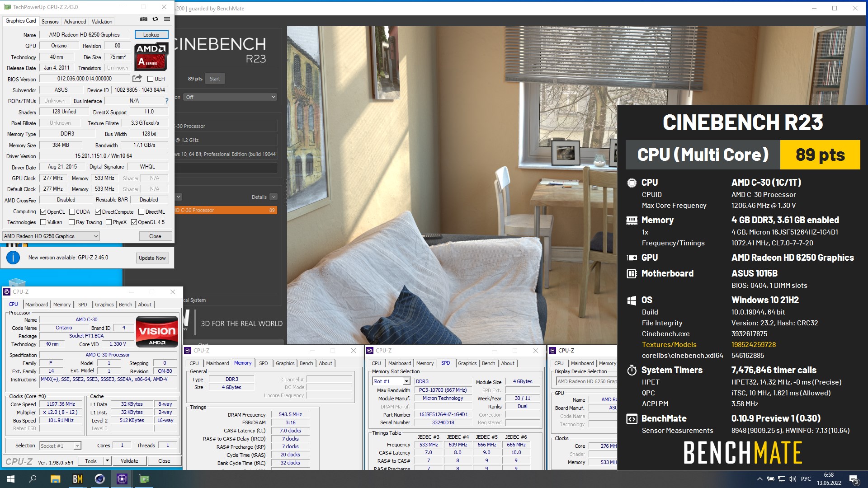Screen dimensions: 868x488
Task: Switch to GPU-Z Advanced tab
Action: [x=75, y=21]
